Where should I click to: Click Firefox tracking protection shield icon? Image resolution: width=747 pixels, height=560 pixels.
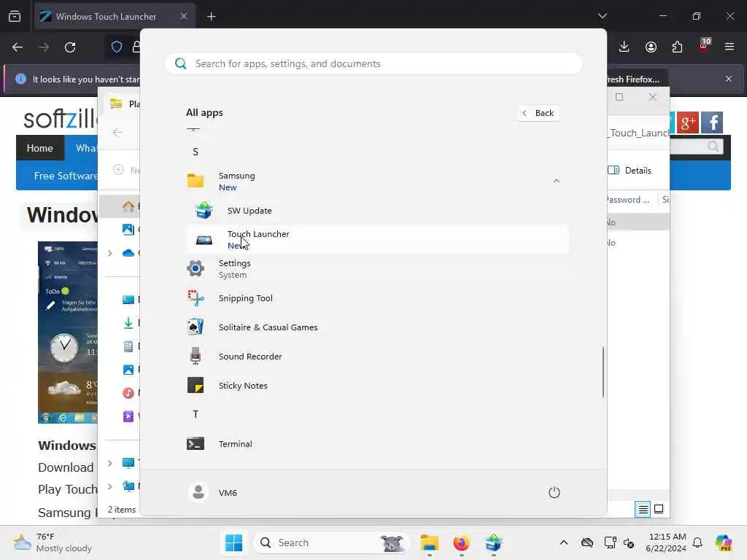(x=117, y=47)
